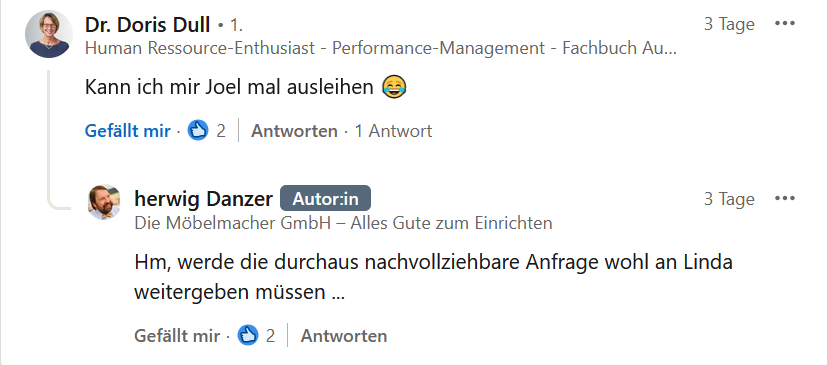Screen dimensions: 827x365
Task: Open the herwig Danzer name link
Action: pos(204,199)
